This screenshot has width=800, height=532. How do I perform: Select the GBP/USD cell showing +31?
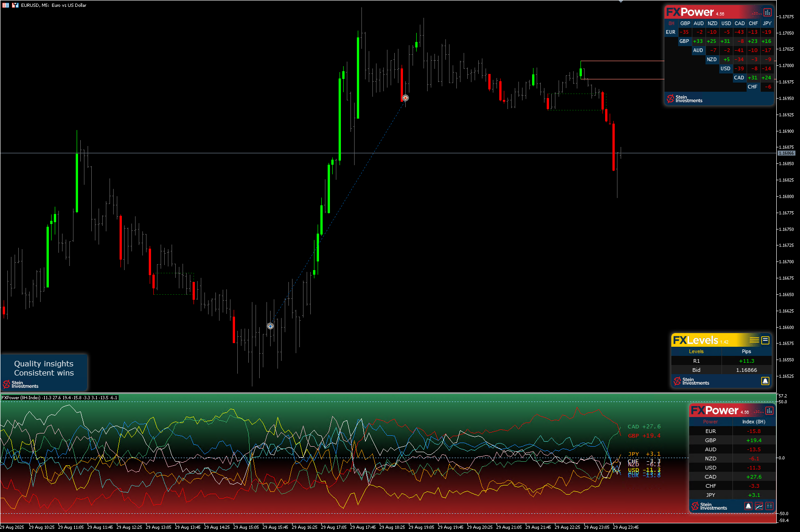click(726, 42)
